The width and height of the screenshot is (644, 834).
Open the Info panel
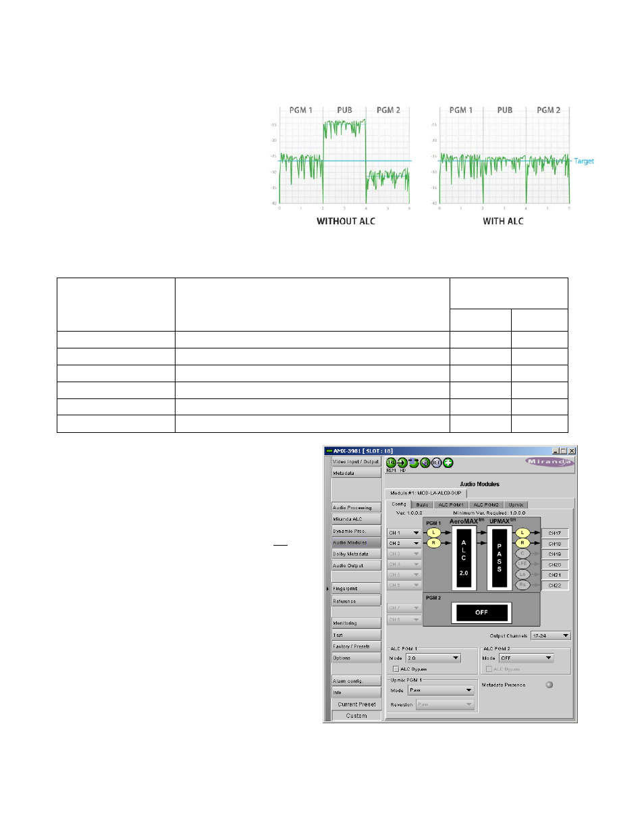click(356, 693)
